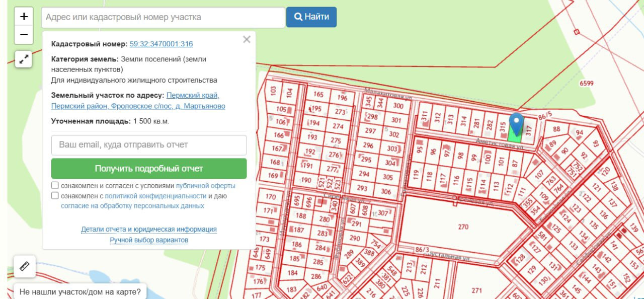
Task: Zoom in with the plus button
Action: pyautogui.click(x=24, y=17)
